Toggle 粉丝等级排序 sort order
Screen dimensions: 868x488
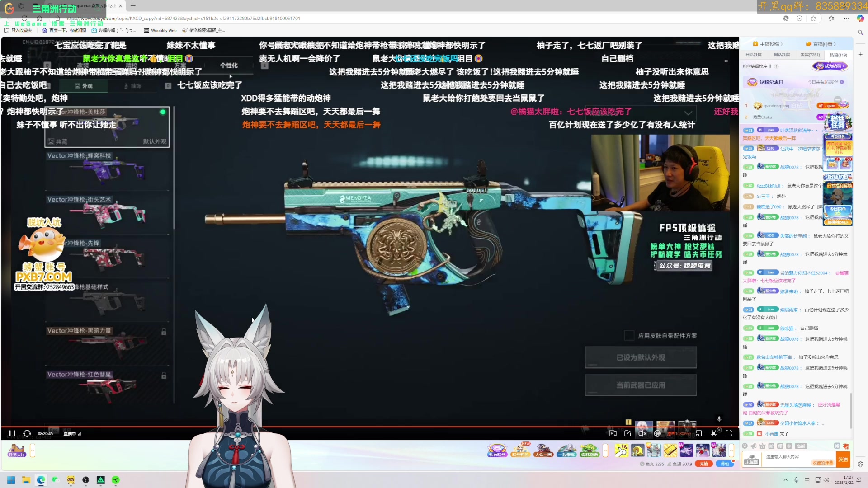click(757, 66)
